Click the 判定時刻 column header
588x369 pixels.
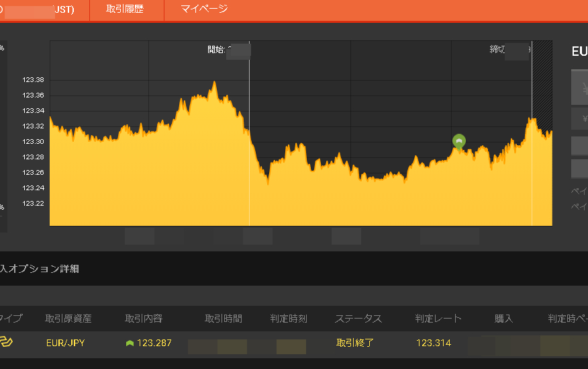pos(289,319)
